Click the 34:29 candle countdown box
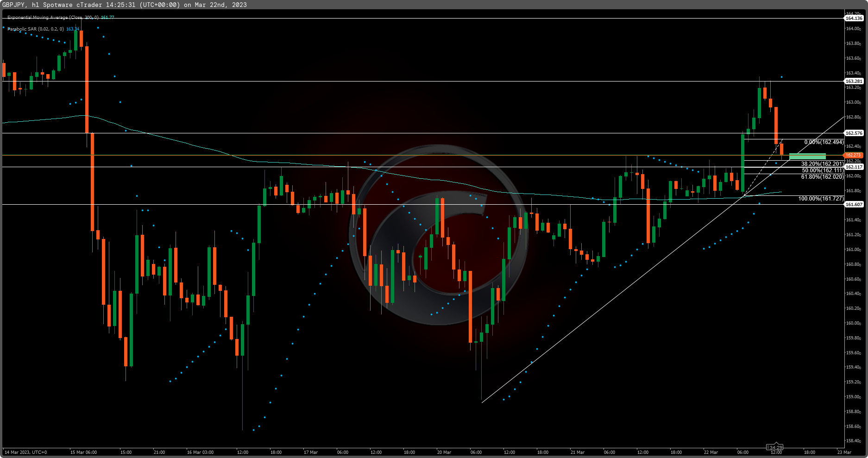This screenshot has width=868, height=458. click(x=775, y=447)
